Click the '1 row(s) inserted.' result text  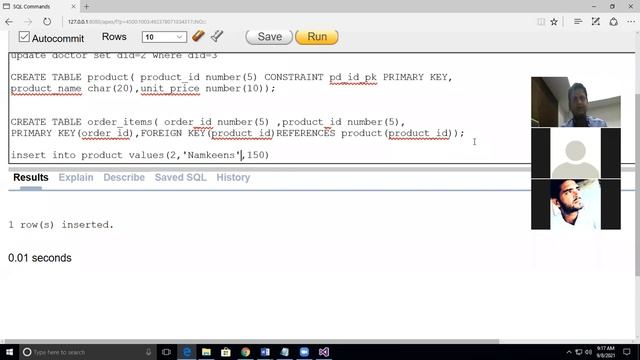click(x=61, y=225)
